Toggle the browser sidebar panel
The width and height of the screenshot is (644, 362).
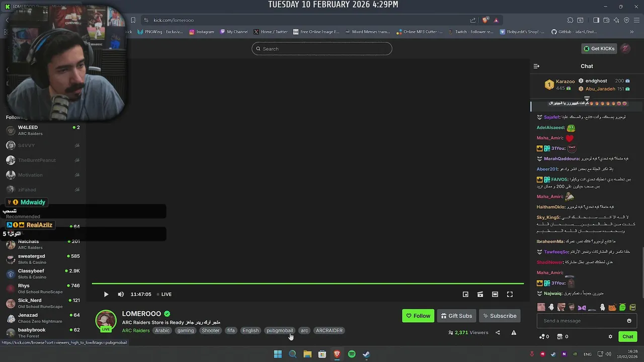tap(596, 20)
